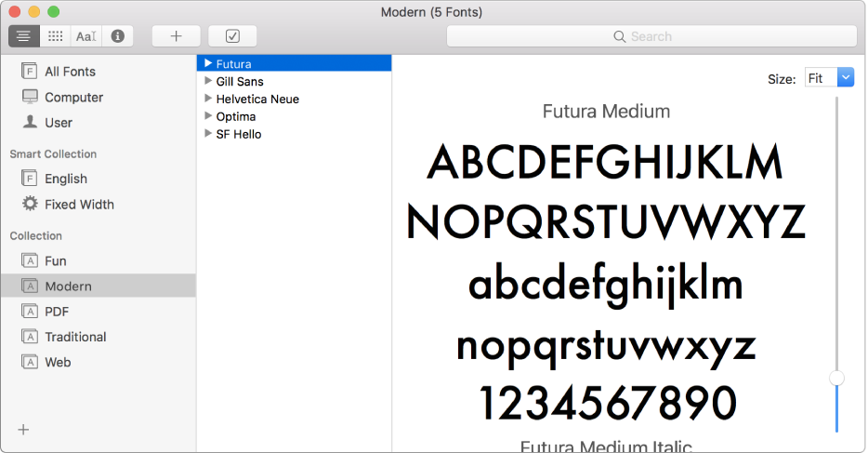
Task: Click the Smart Collection section header
Action: [53, 154]
